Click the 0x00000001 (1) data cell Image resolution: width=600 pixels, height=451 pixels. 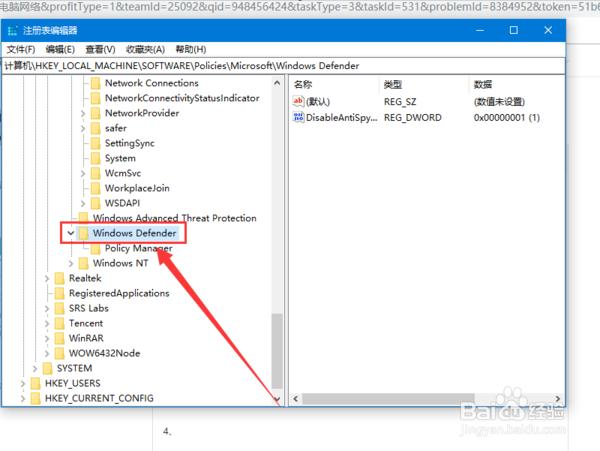click(507, 117)
